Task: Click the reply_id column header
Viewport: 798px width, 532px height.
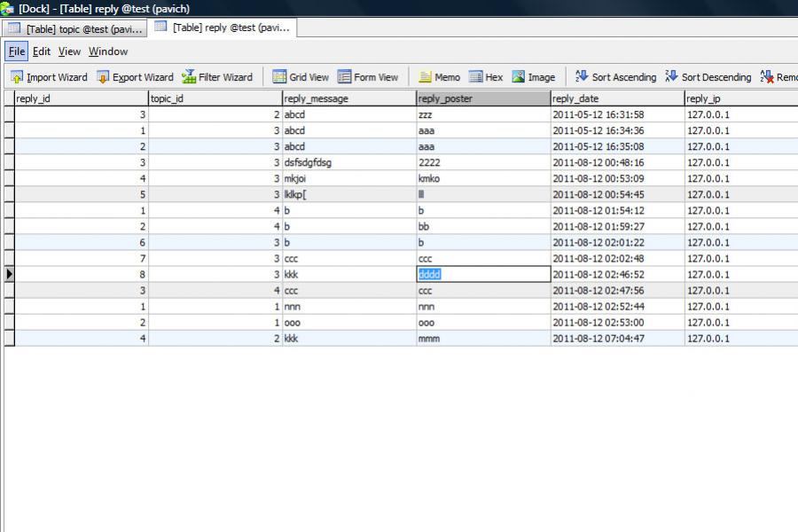Action: point(81,98)
